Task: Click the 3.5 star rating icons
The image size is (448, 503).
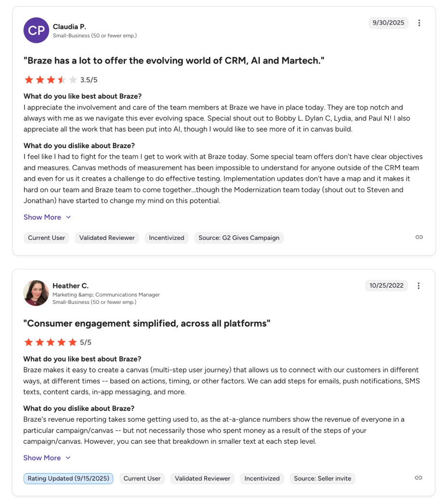Action: (x=50, y=80)
